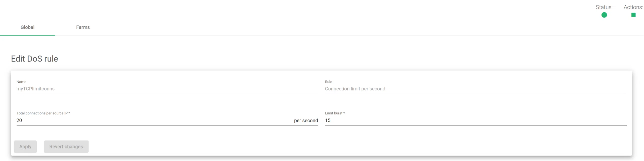Click the asterisk after the source IP label
This screenshot has height=161, width=644.
pyautogui.click(x=69, y=113)
